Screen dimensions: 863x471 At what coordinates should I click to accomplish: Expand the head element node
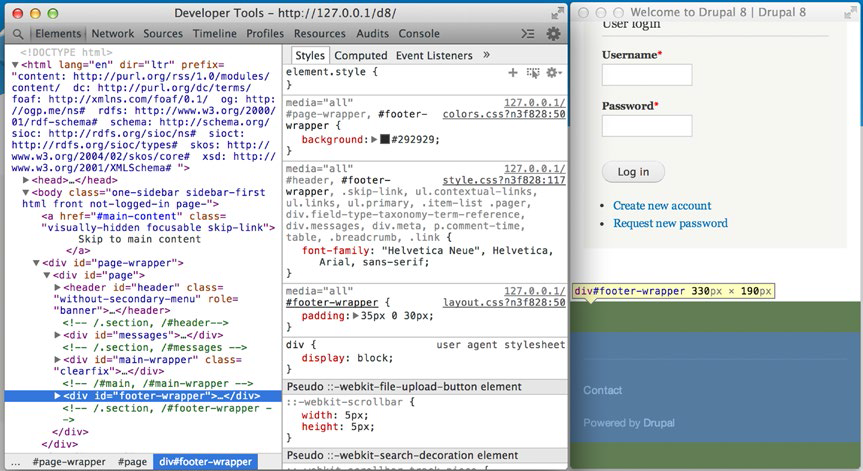click(26, 180)
